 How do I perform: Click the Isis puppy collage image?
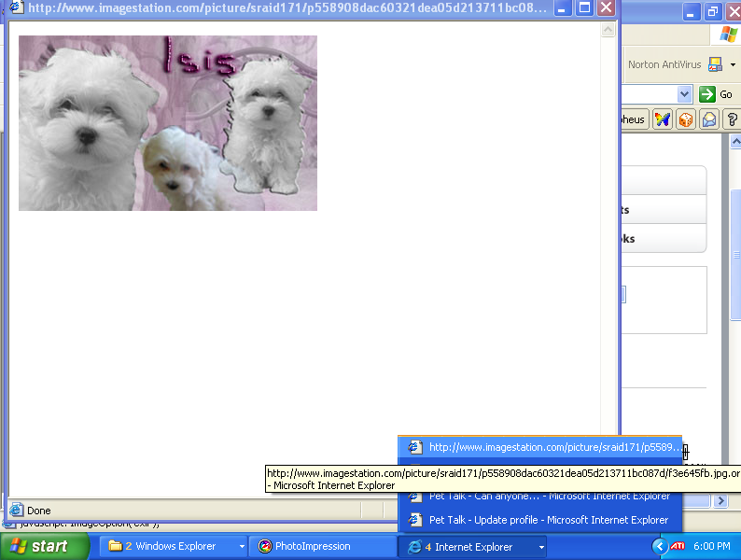tap(168, 123)
